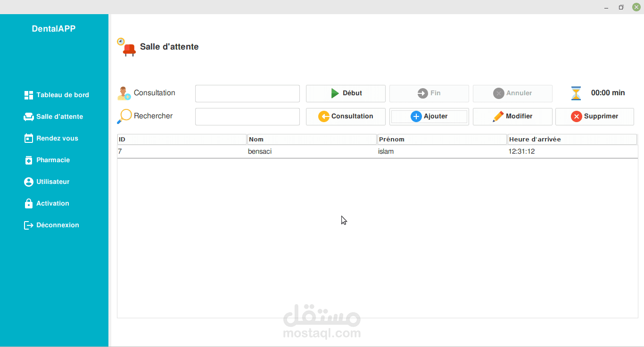Click the user avatar icon beside Utilisateur
The width and height of the screenshot is (644, 347).
(28, 182)
